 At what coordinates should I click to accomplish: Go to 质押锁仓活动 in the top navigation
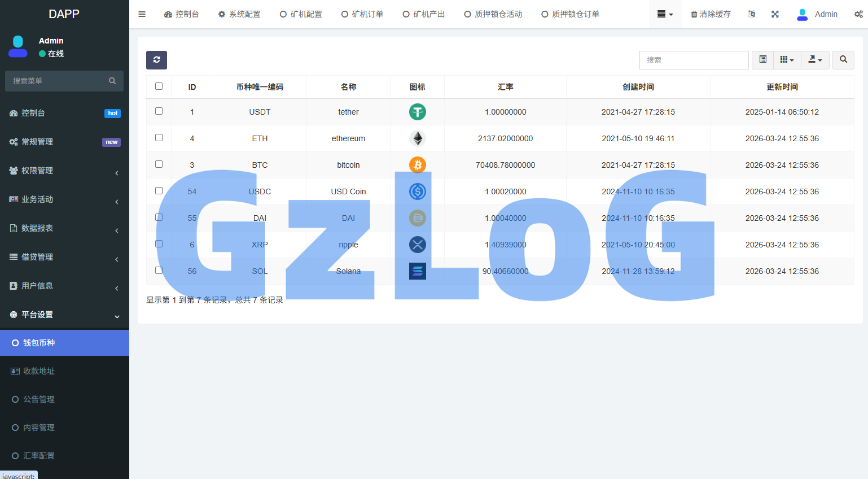pyautogui.click(x=493, y=14)
